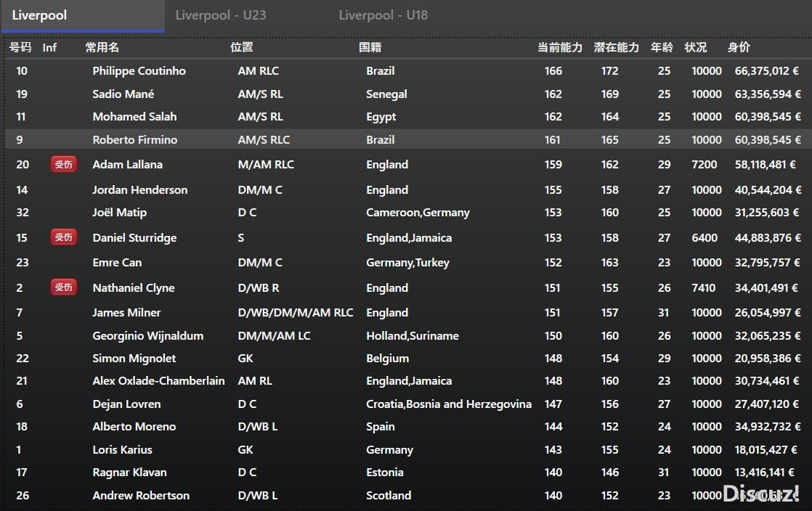Select Mohamed Salah in the list

click(x=134, y=116)
